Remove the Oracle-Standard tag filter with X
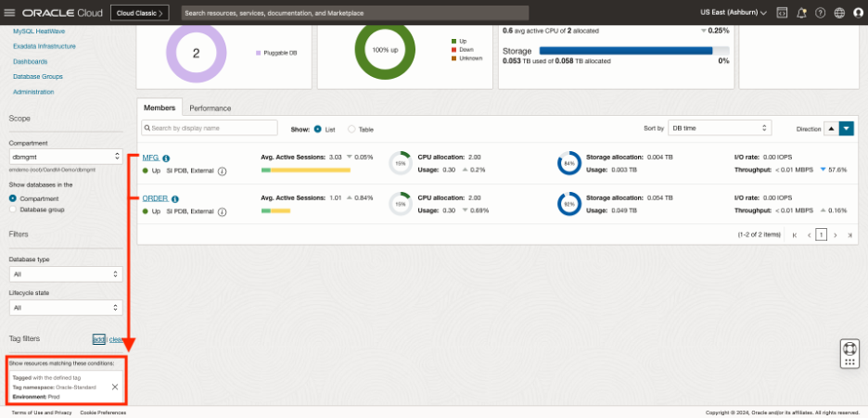The height and width of the screenshot is (419, 868). 115,387
